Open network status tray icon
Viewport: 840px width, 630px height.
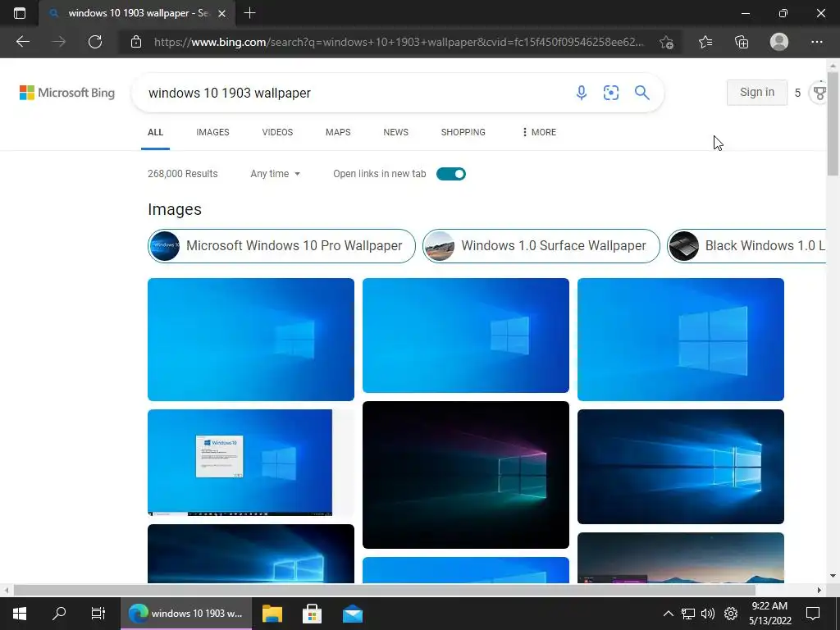click(x=688, y=614)
